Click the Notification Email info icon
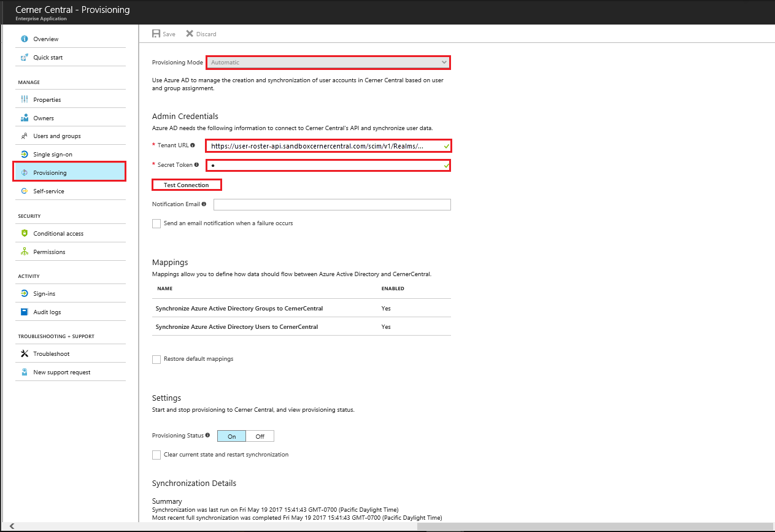 point(204,204)
